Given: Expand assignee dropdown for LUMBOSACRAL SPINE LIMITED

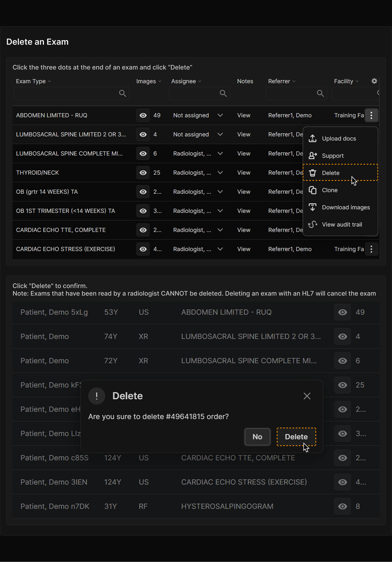Looking at the screenshot, I should pos(220,134).
